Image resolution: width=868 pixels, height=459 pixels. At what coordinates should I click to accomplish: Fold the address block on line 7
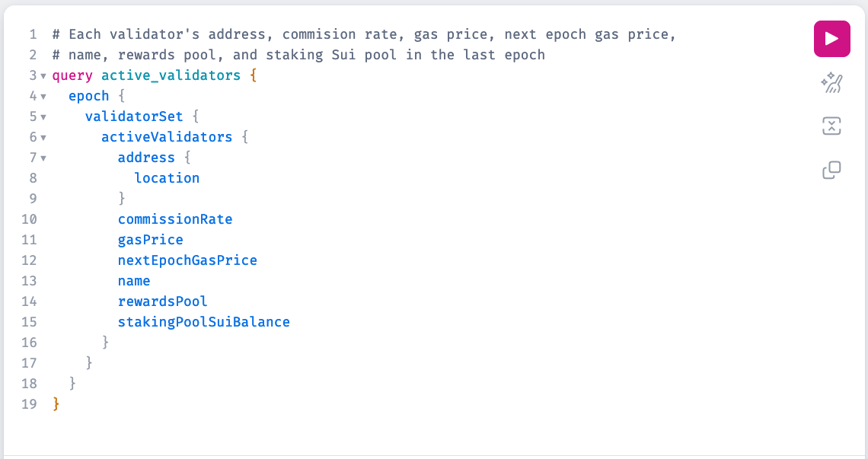click(43, 158)
